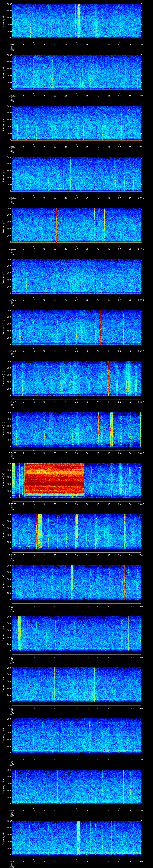The width and height of the screenshot is (153, 868).
Task: Click the 21:00 end time label
Action: (x=141, y=249)
